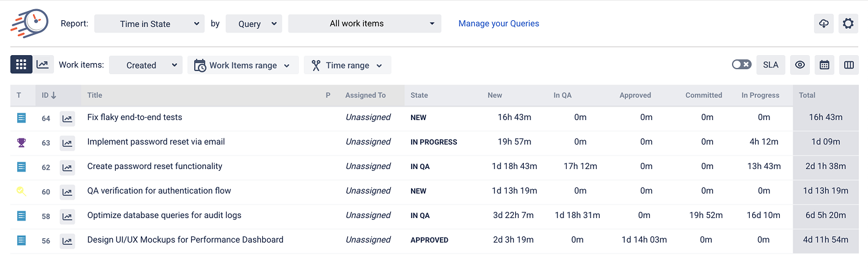Open the Time range menu
Screen dimensions: 868x275
pos(347,66)
